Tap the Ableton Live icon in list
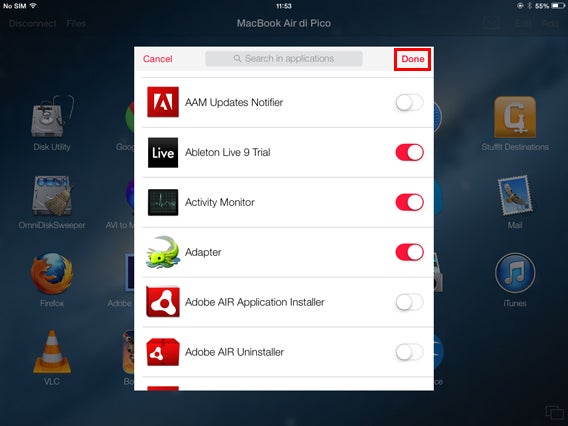 163,153
